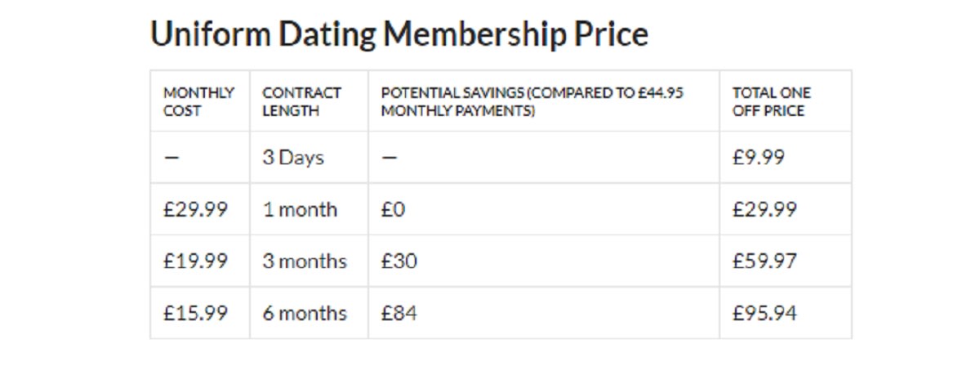Screen dimensions: 980x375
Task: Click the £9.99 total price cell
Action: point(758,158)
